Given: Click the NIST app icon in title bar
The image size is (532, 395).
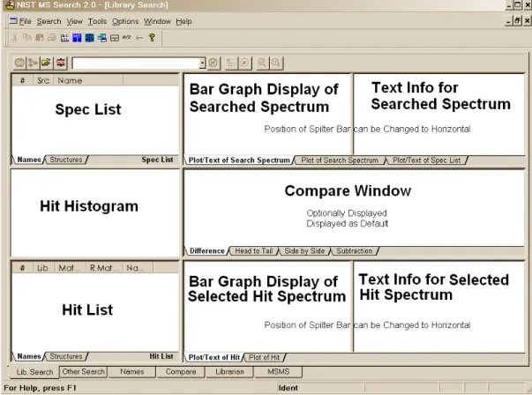Looking at the screenshot, I should (10, 4).
